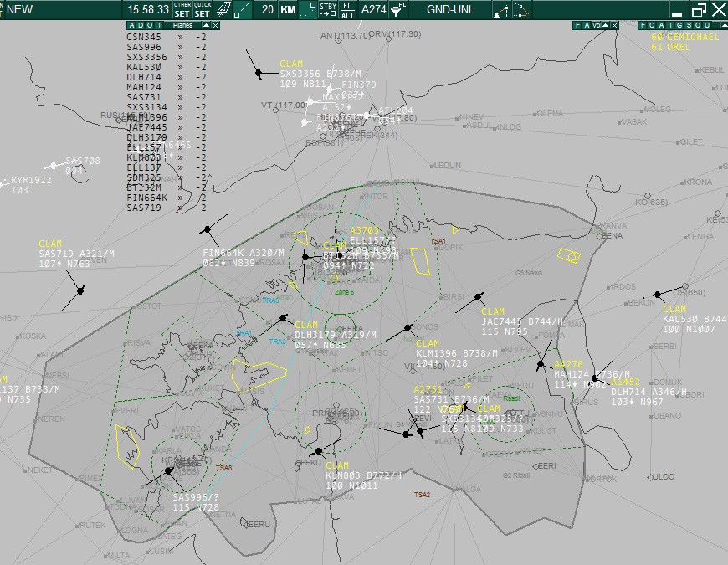Toggle the STBY transponder display button
Viewport: 728px width, 565px height.
[x=328, y=10]
